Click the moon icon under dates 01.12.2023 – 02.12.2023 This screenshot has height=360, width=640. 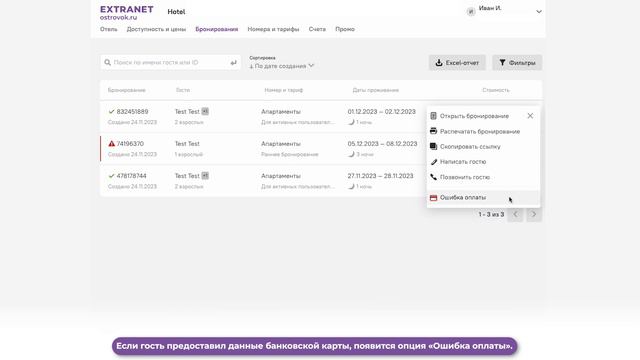(x=351, y=122)
